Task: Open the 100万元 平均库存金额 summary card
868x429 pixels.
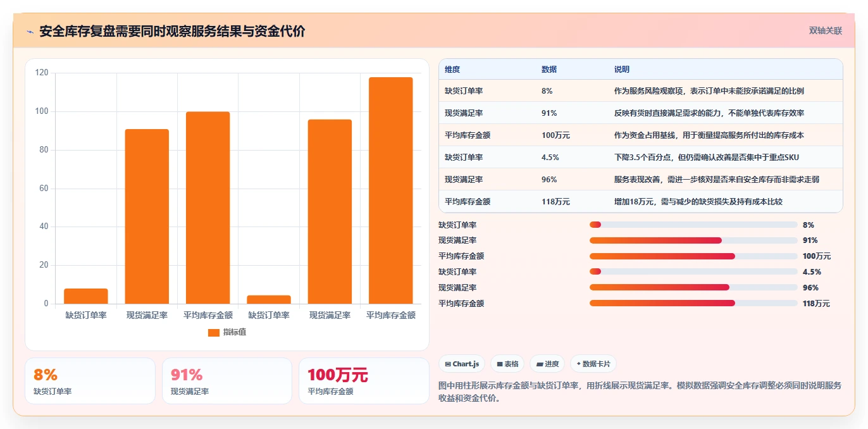Action: 364,381
